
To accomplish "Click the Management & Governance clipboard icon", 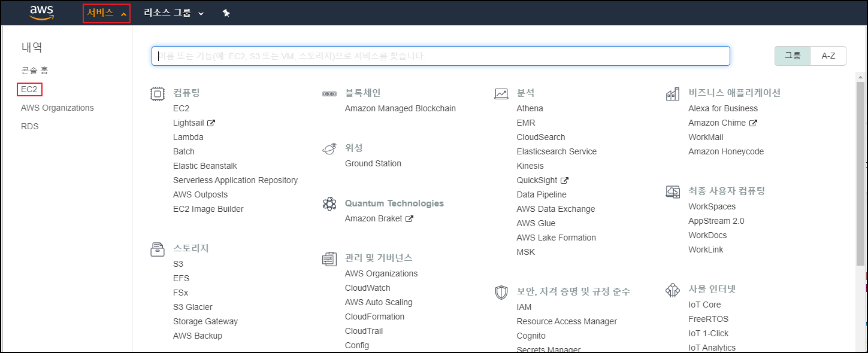I will 329,259.
